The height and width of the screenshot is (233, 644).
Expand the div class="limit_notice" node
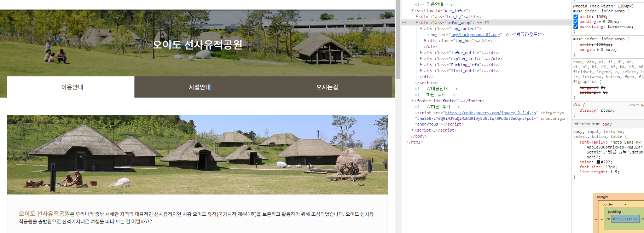[421, 71]
